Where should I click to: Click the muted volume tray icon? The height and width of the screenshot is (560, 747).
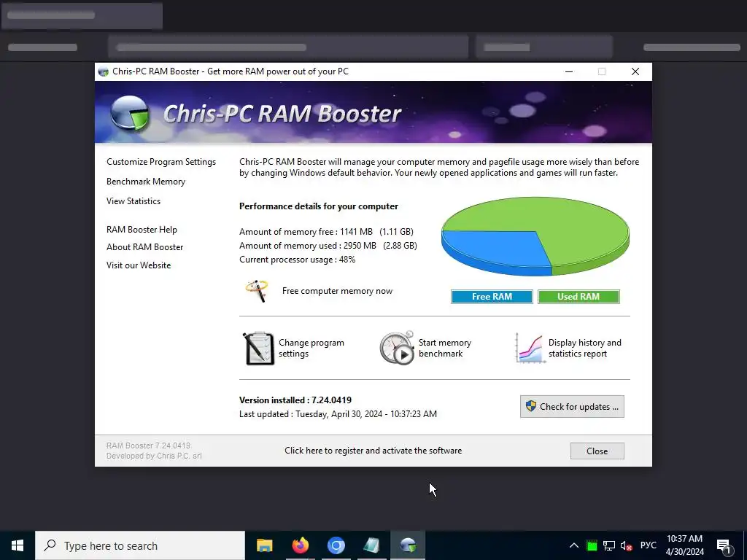click(x=626, y=545)
